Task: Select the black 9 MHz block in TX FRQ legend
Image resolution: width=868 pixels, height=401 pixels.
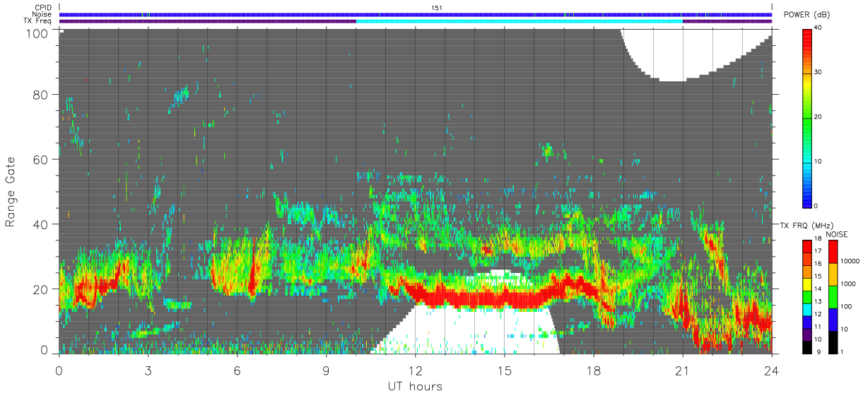Action: coord(808,346)
